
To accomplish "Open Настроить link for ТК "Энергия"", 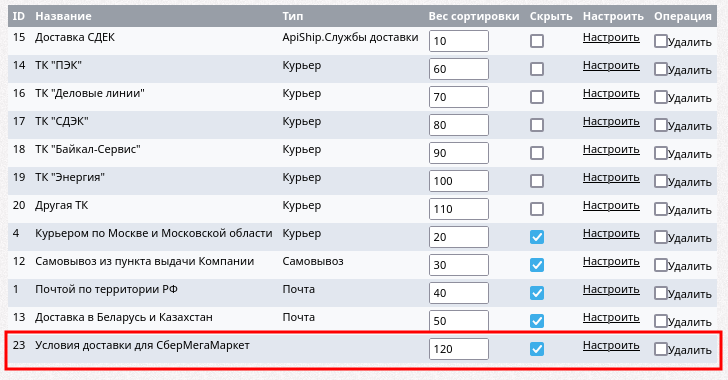I will click(611, 177).
